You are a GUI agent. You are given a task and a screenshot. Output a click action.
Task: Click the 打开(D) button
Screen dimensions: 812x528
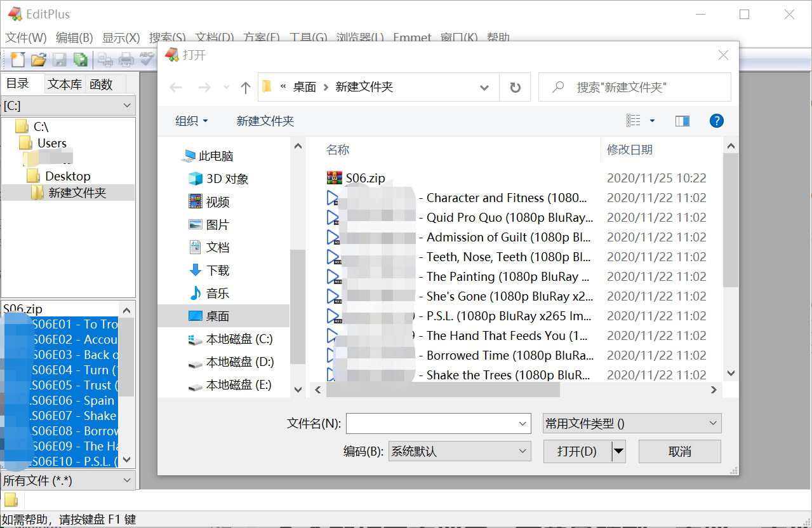click(x=577, y=451)
